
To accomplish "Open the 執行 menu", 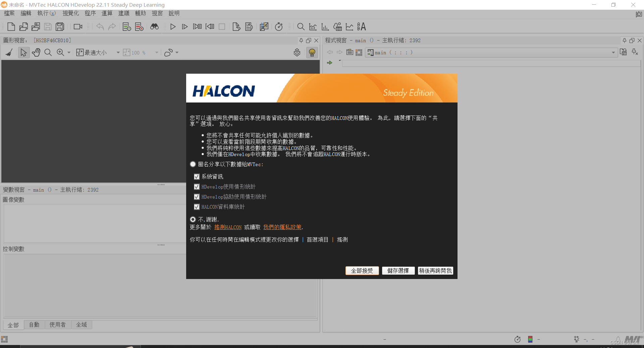I will [47, 13].
